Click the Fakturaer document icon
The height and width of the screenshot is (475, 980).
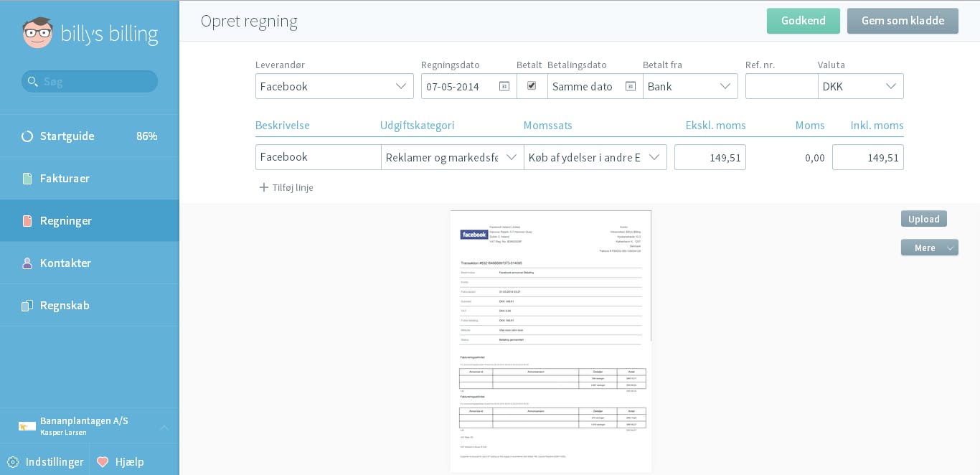tap(27, 179)
